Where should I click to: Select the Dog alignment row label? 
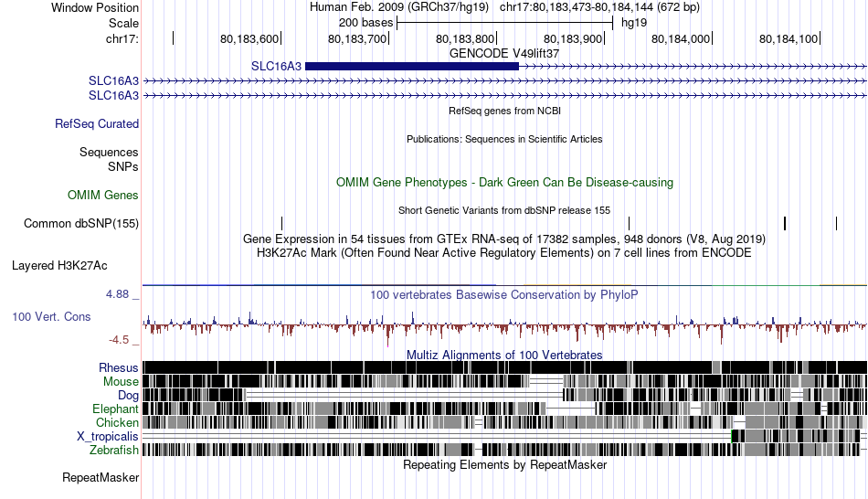point(128,395)
